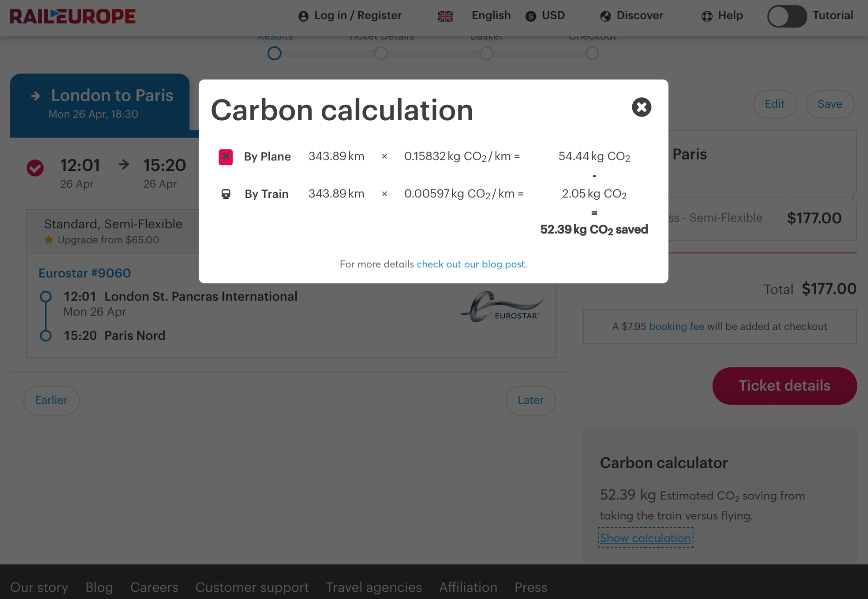868x599 pixels.
Task: Click the Ticket details button
Action: click(784, 386)
